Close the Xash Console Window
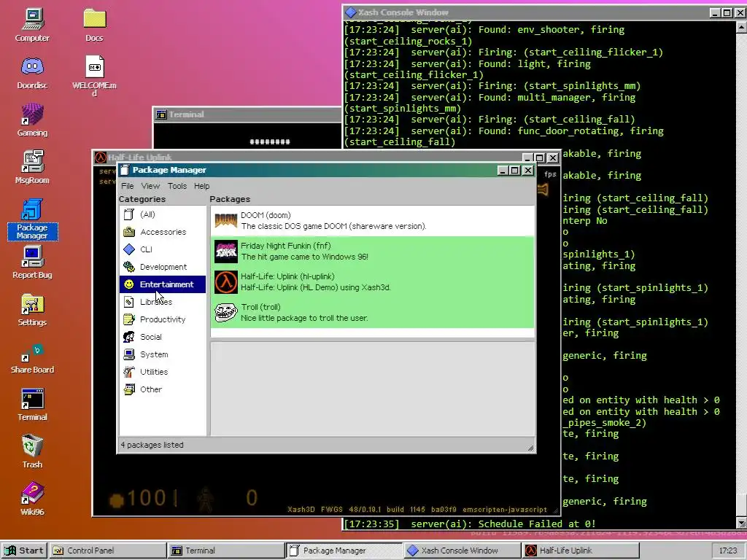 point(740,13)
